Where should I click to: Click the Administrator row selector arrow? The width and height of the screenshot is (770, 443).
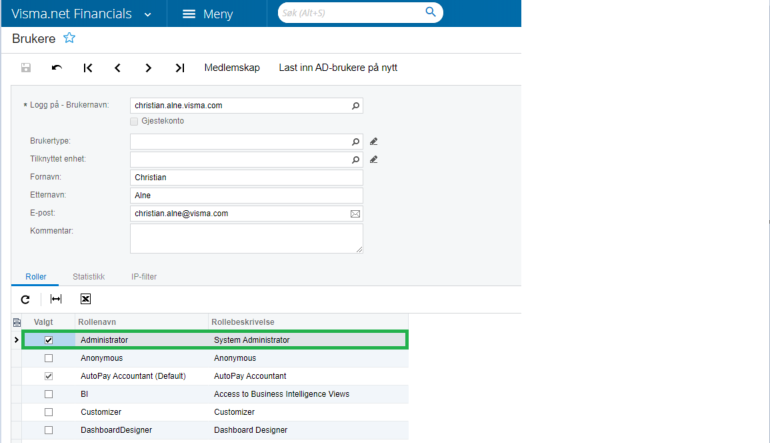[x=16, y=340]
